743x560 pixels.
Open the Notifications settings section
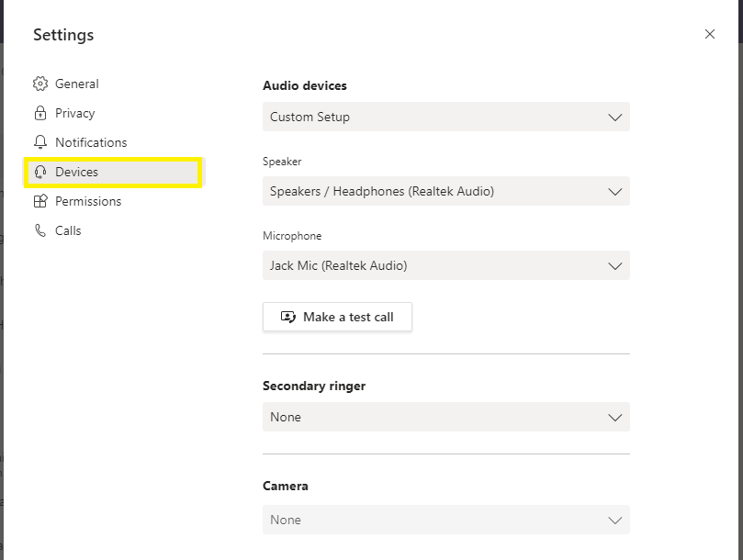point(91,142)
